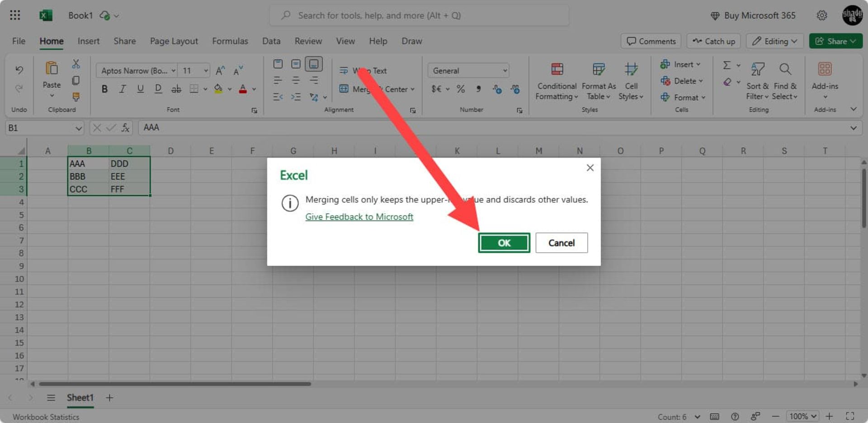Toggle Bold formatting
Viewport: 868px width, 423px height.
pos(104,89)
